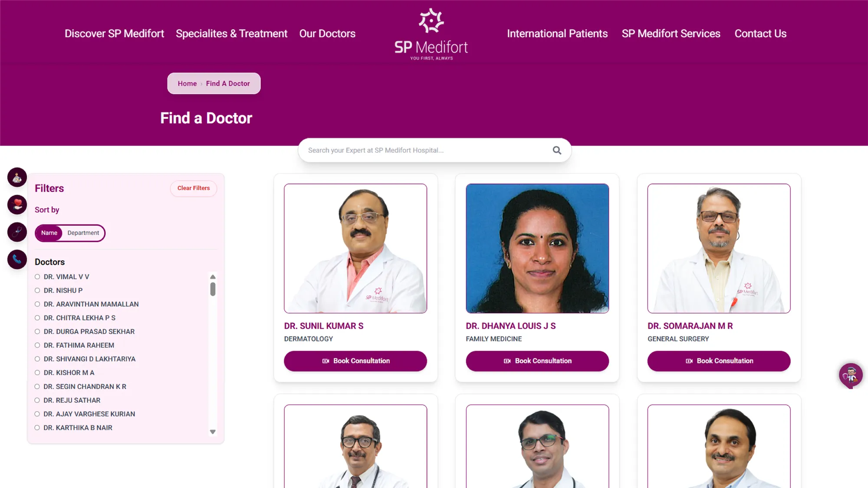Focus the expert search input field
This screenshot has height=488, width=868.
coord(427,150)
